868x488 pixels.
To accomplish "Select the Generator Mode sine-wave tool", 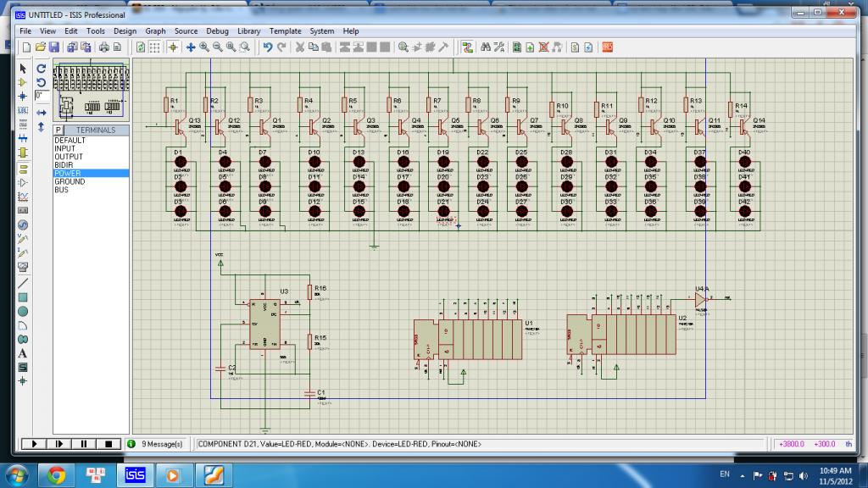I will pyautogui.click(x=23, y=225).
